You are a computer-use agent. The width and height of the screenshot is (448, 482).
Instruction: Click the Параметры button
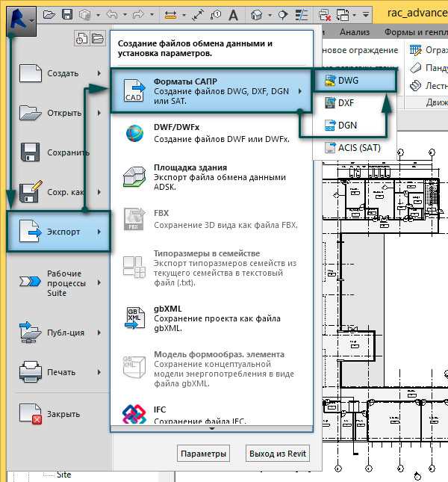tap(203, 454)
